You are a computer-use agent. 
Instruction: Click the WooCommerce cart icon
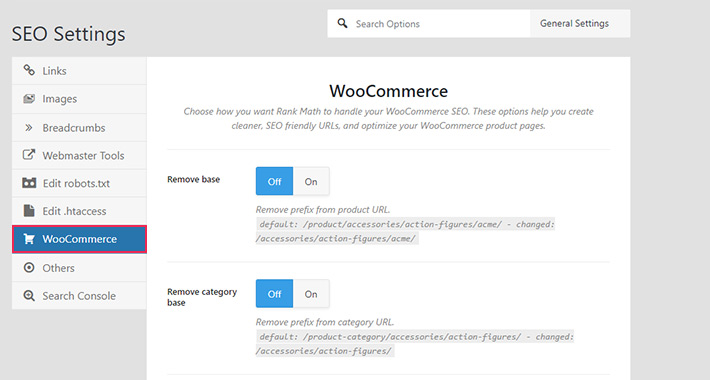[29, 239]
